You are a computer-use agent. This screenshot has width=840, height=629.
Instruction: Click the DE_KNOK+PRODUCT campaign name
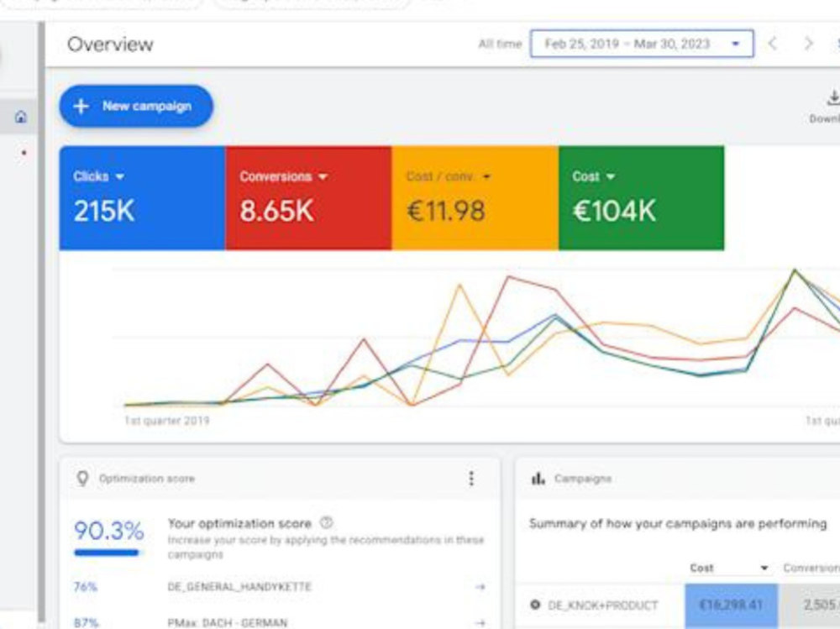pyautogui.click(x=602, y=605)
